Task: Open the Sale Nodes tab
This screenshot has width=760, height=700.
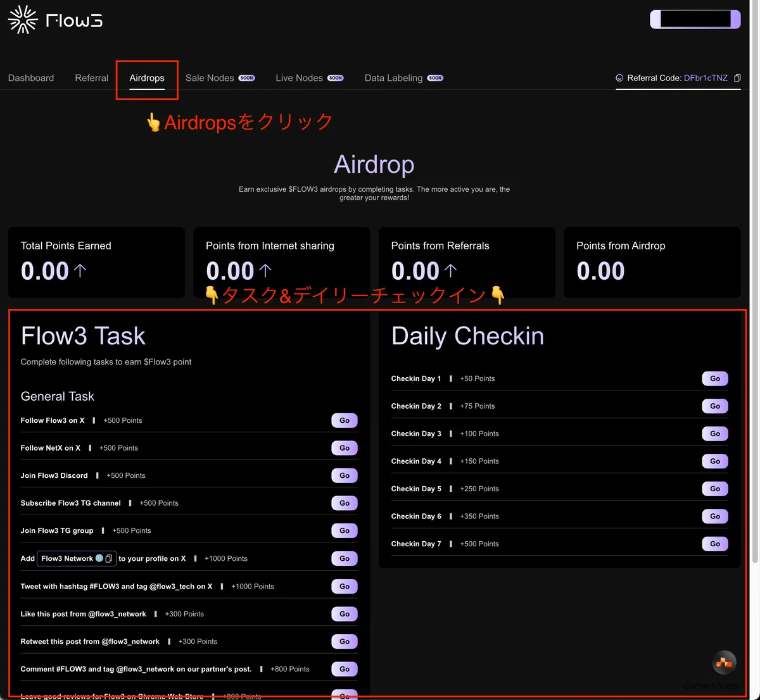Action: (x=210, y=78)
